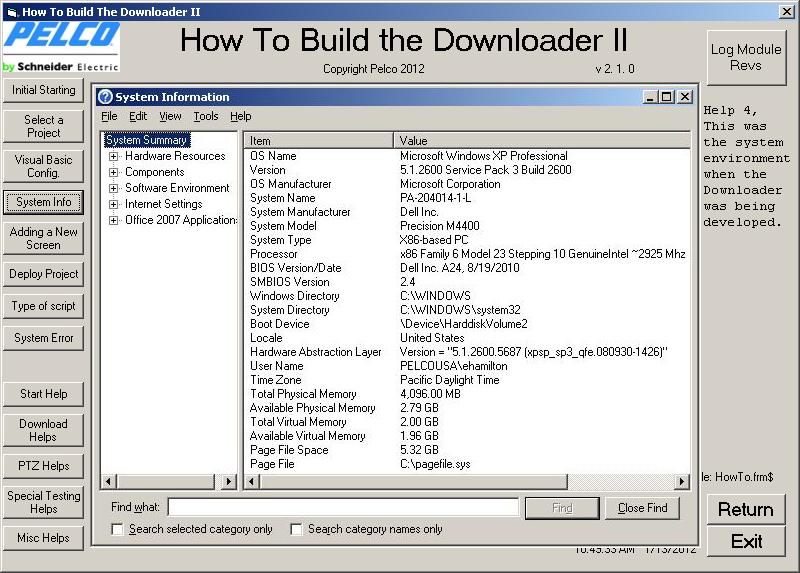
Task: Click the Start Help button
Action: coord(43,394)
